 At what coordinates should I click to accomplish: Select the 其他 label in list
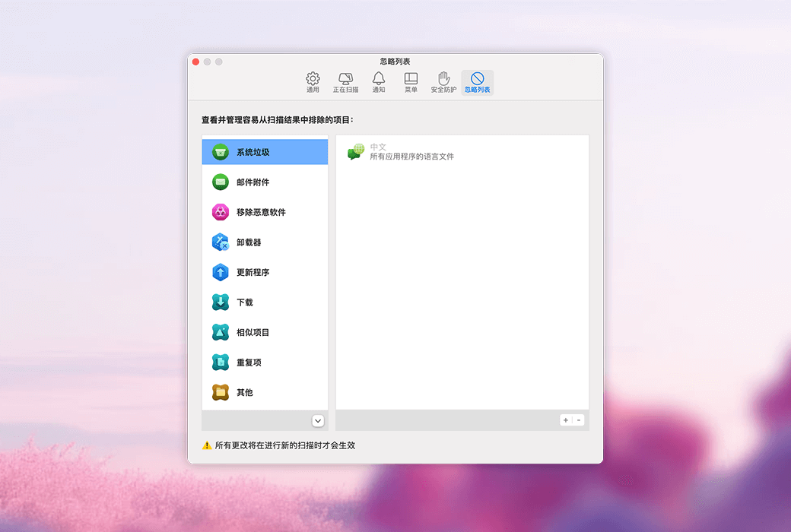point(245,392)
